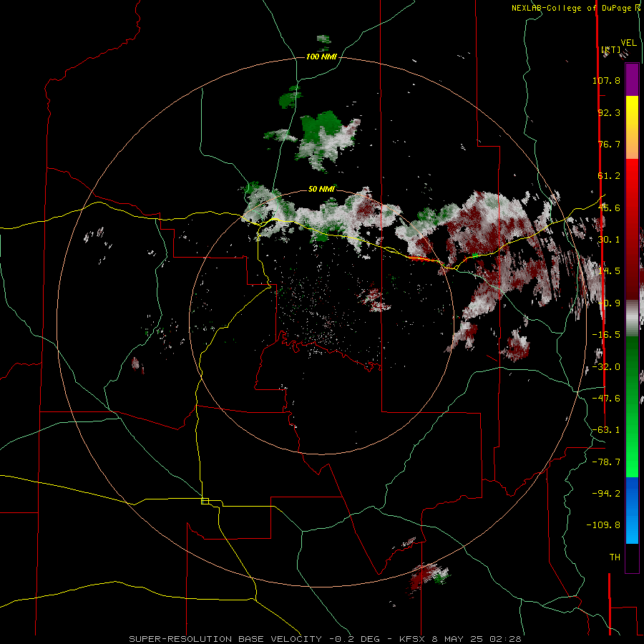Click the purple segment of color bar
The image size is (644, 644).
632,79
